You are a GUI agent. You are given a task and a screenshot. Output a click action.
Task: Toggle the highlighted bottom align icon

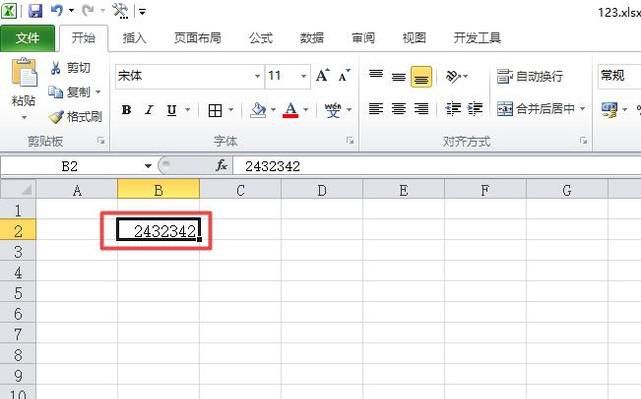(x=421, y=77)
